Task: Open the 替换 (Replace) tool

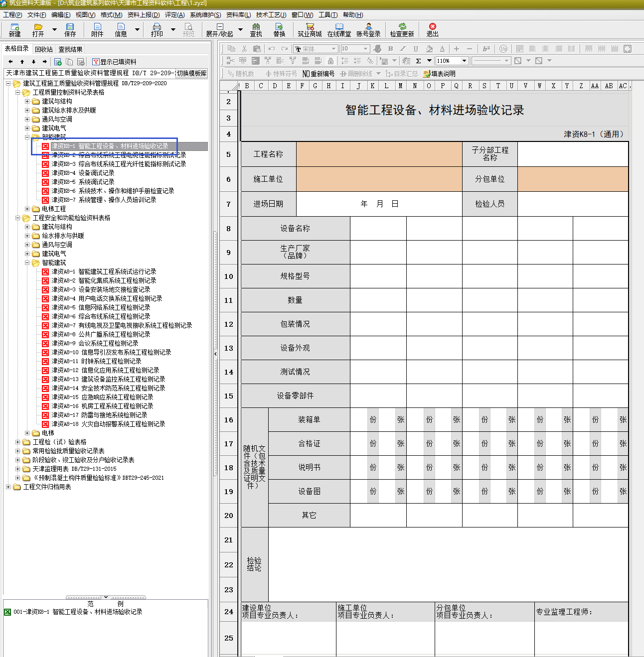Action: (x=279, y=30)
